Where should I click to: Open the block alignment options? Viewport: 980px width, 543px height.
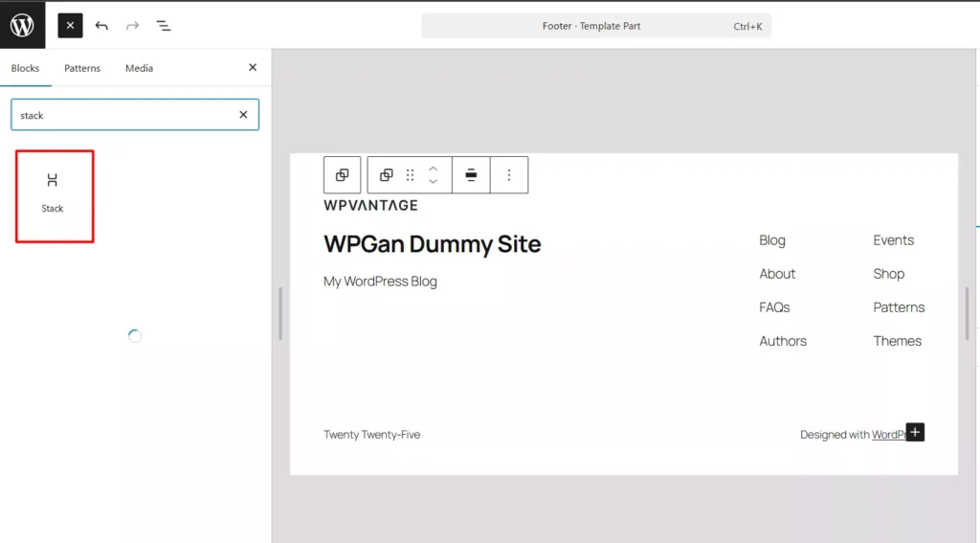click(x=471, y=175)
